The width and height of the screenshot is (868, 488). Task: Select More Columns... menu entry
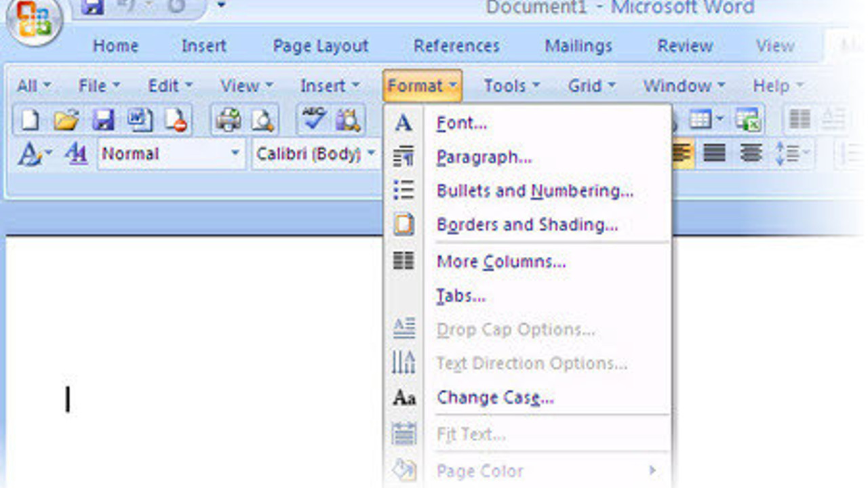pos(501,262)
